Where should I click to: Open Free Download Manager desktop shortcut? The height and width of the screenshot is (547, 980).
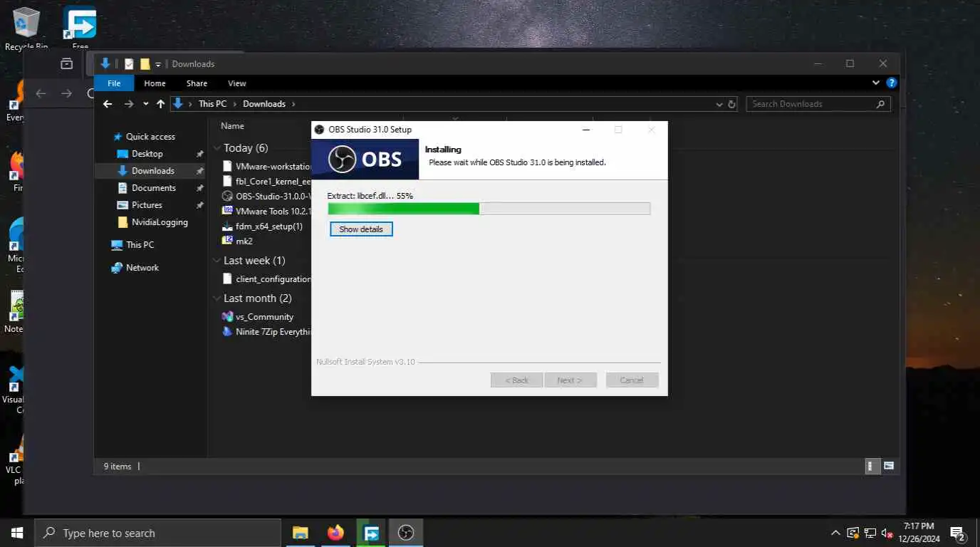(x=80, y=28)
